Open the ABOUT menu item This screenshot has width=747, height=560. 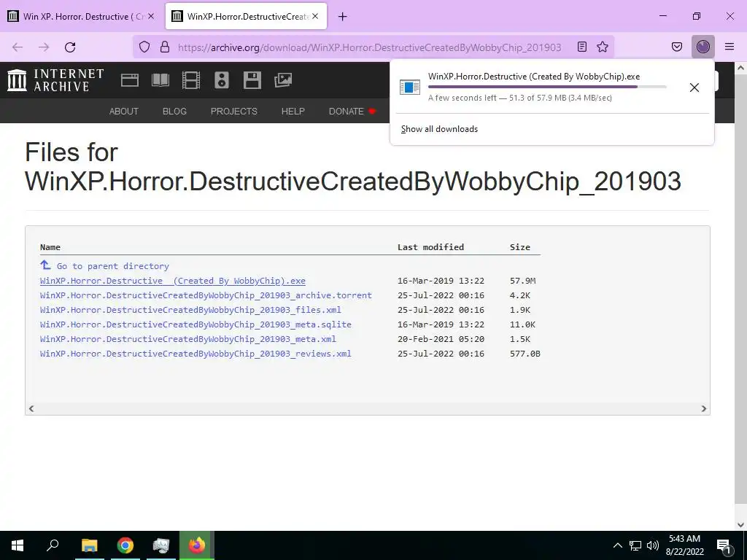pyautogui.click(x=124, y=111)
